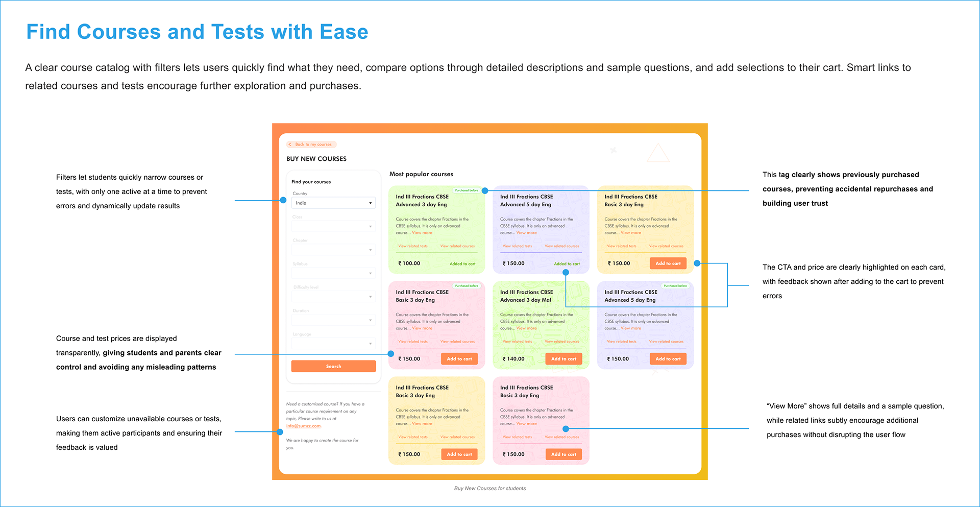Open the Country dropdown showing India
Viewport: 980px width, 507px height.
point(333,203)
